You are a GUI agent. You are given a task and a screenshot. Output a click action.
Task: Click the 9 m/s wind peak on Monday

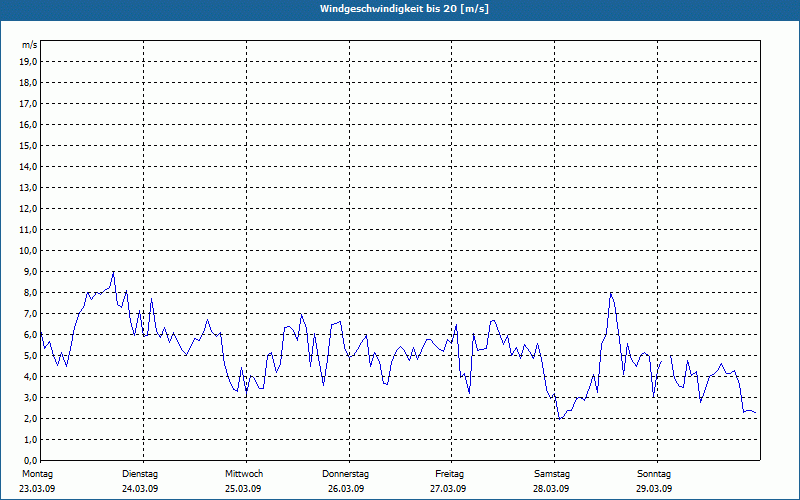[x=113, y=272]
